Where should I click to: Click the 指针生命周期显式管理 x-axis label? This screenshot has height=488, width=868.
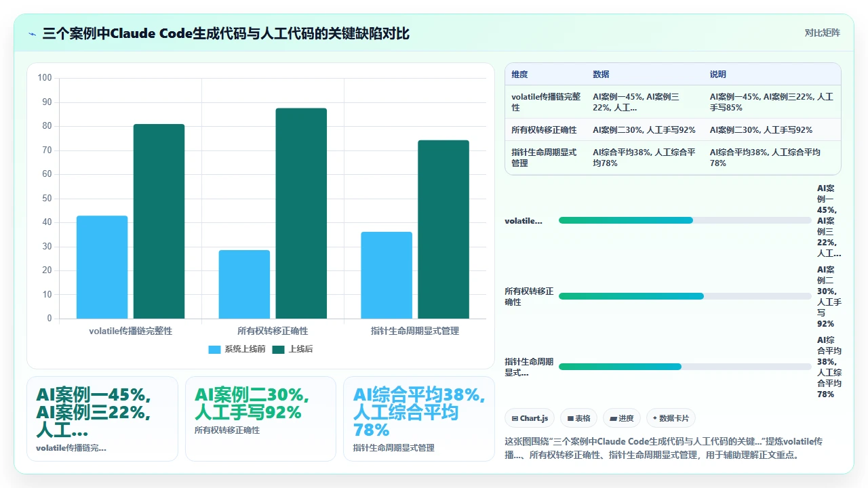coord(415,331)
